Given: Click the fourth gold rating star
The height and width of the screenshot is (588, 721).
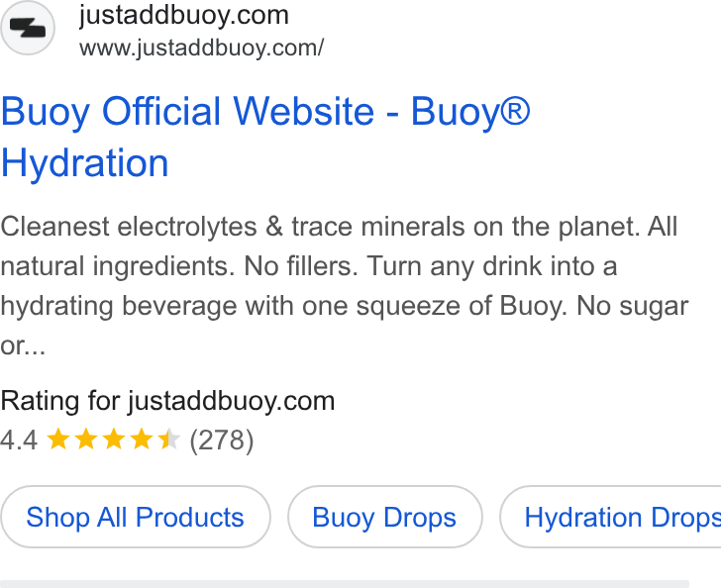Looking at the screenshot, I should click(142, 439).
